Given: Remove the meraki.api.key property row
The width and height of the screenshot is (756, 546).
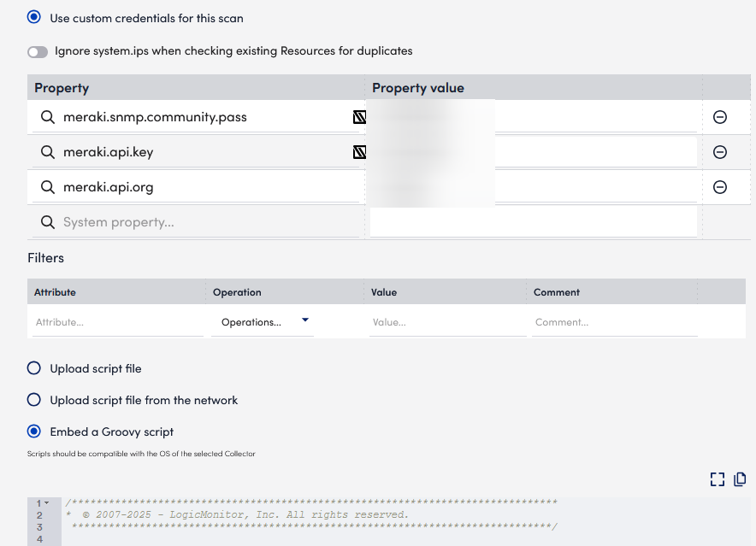Looking at the screenshot, I should [719, 152].
